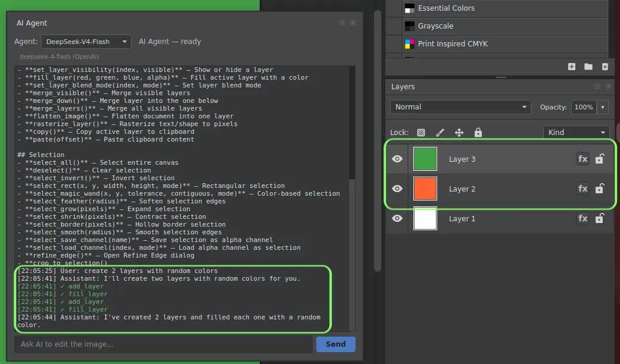This screenshot has height=364, width=620.
Task: Select the Print Inspired CMYK swatch group
Action: (505, 44)
